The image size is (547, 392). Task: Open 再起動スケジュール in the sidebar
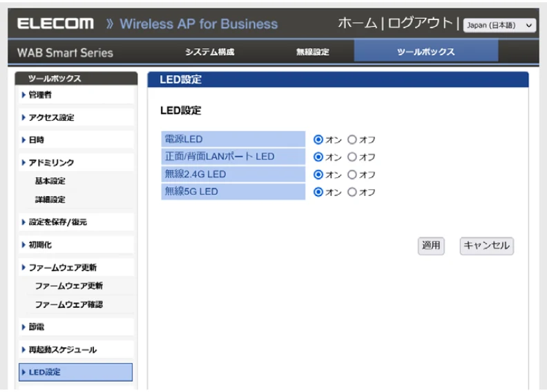click(x=76, y=349)
